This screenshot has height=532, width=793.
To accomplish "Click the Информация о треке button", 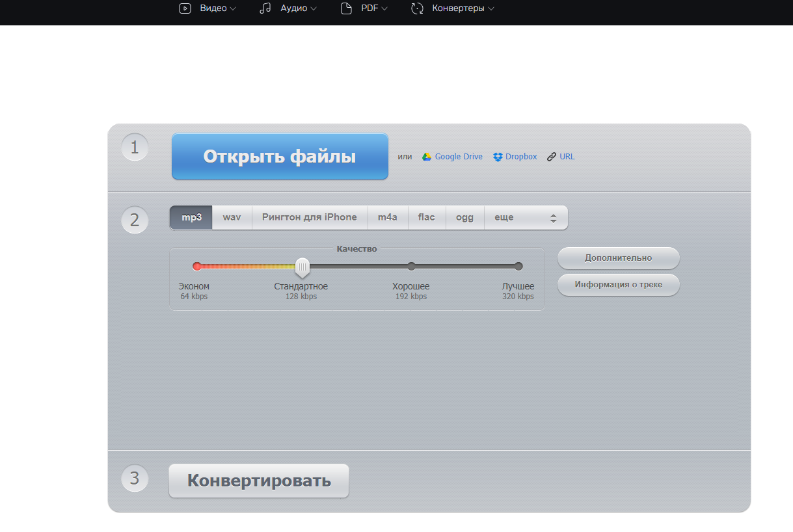I will (618, 285).
